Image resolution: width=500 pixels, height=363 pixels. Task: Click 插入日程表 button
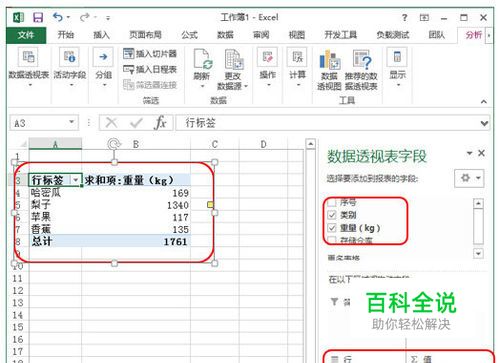[150, 69]
